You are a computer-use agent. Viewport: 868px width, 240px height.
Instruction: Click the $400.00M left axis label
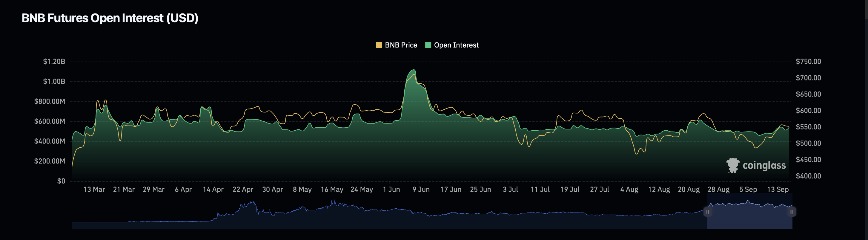pos(50,141)
